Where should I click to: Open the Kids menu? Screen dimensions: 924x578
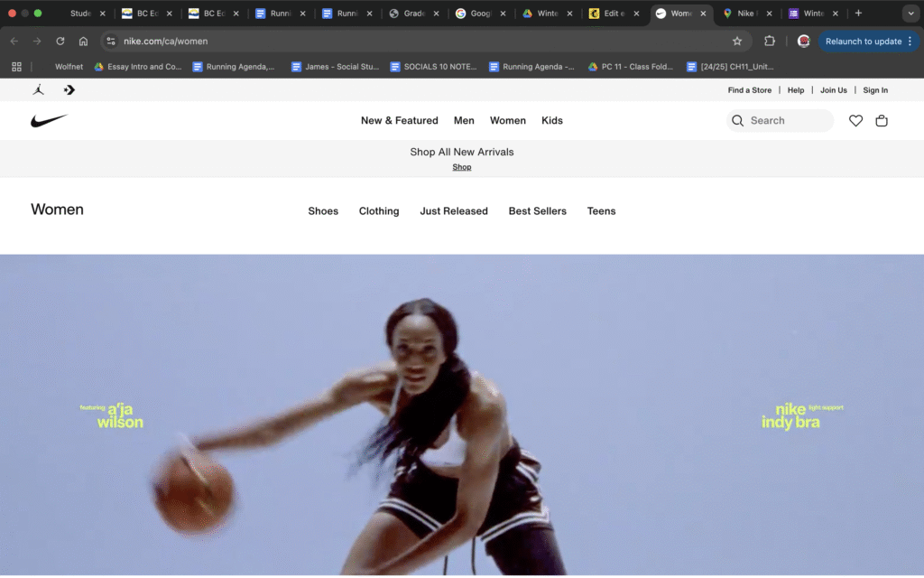click(x=552, y=120)
